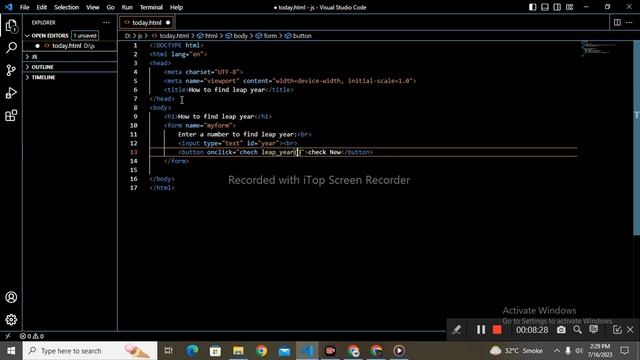Open the Selection menu
This screenshot has height=360, width=640.
click(x=67, y=7)
